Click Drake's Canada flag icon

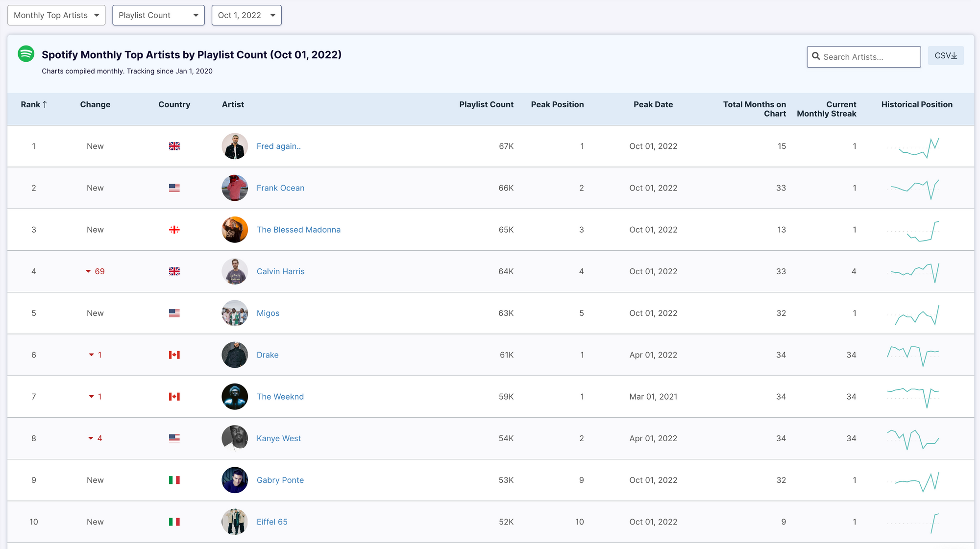click(x=174, y=355)
